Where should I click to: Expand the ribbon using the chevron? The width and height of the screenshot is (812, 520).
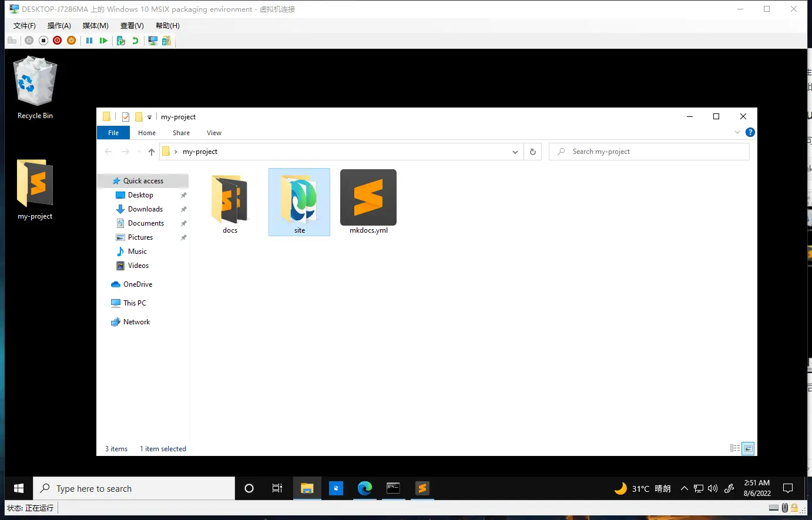(737, 133)
